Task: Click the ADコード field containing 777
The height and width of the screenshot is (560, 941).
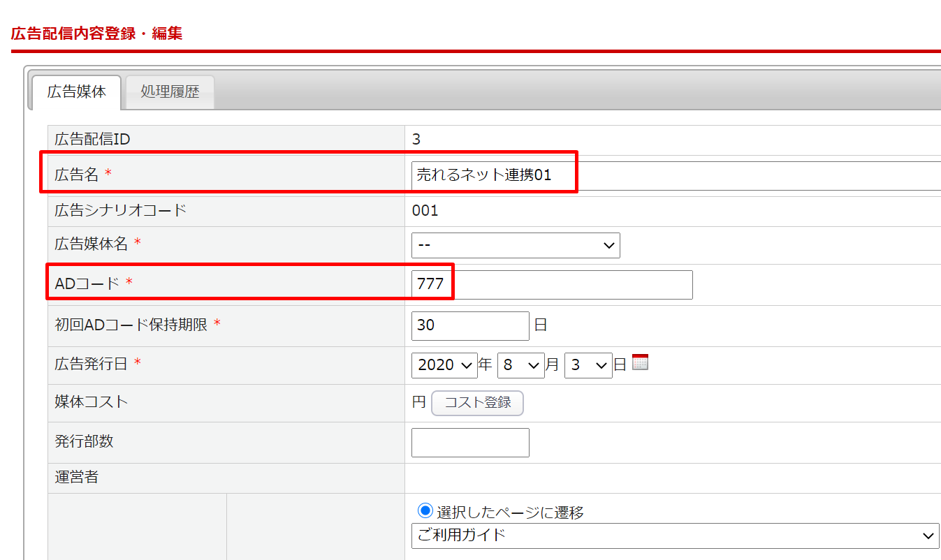Action: coord(552,285)
